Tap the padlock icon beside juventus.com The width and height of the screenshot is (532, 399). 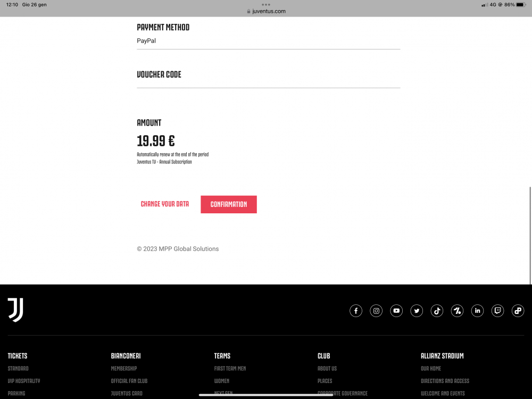click(248, 11)
